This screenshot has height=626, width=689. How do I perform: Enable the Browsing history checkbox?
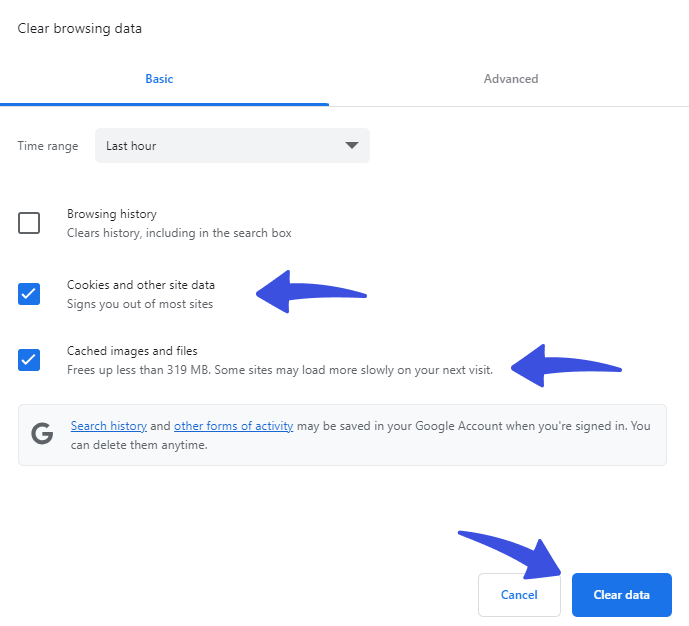[x=29, y=223]
